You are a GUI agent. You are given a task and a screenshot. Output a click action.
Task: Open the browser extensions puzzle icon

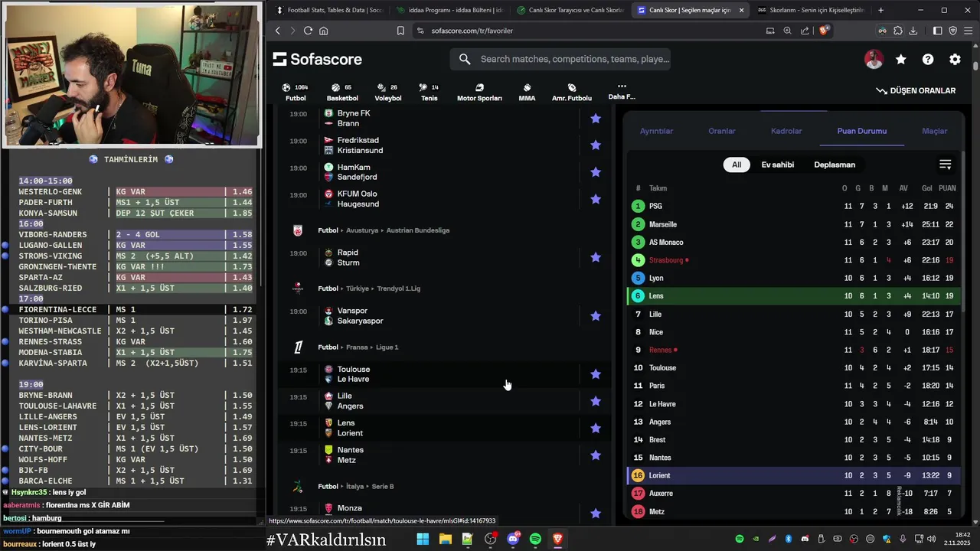pyautogui.click(x=897, y=31)
